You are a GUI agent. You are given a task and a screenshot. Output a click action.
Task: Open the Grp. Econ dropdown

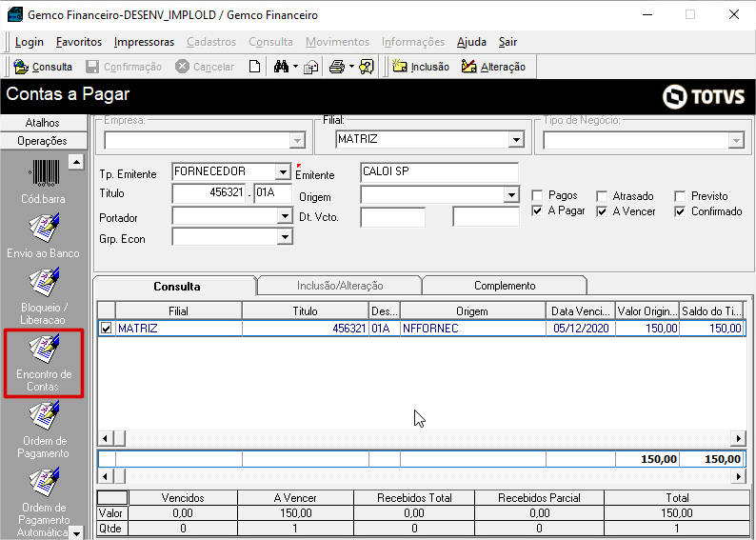[285, 237]
